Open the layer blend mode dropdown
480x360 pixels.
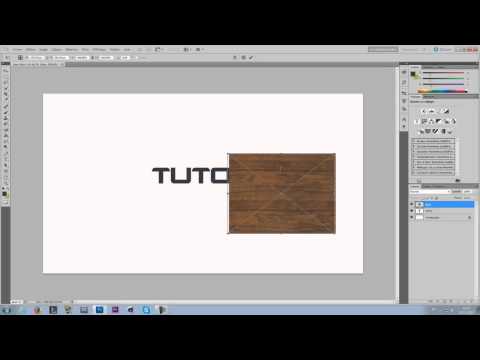(430, 192)
